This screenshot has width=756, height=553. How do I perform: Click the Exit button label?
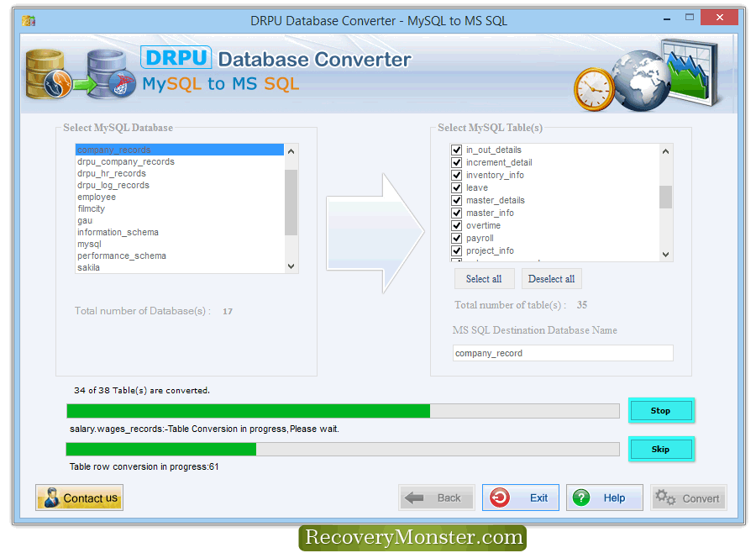coord(538,498)
